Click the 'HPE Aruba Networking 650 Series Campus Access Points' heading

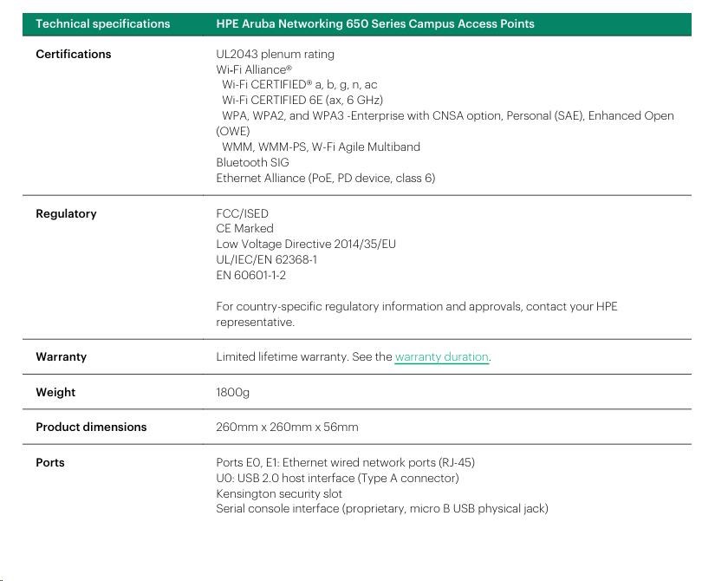(375, 23)
